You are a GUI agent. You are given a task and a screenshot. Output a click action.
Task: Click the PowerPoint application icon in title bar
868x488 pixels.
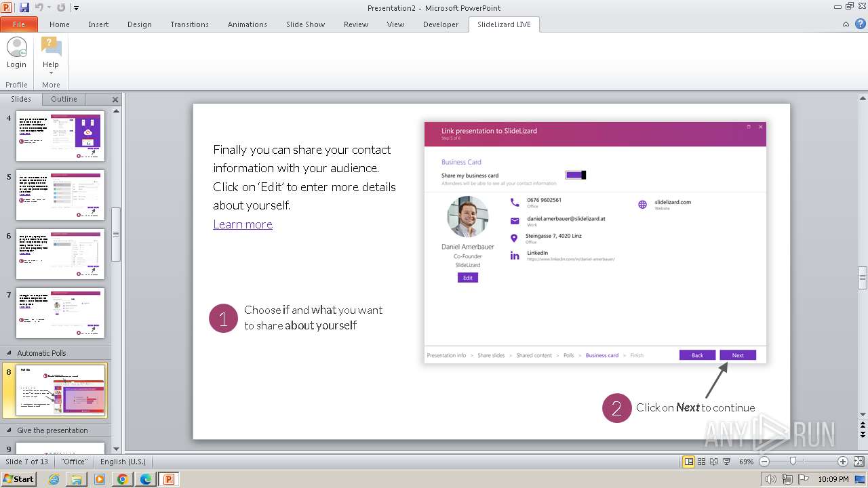[7, 7]
